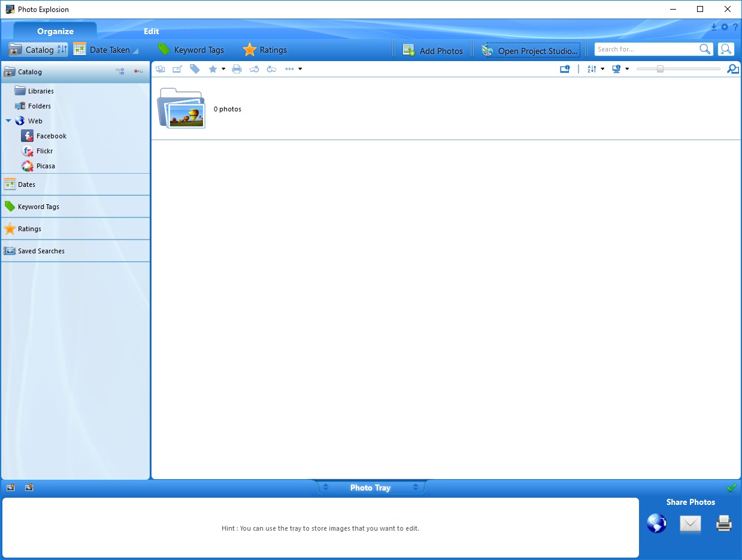The height and width of the screenshot is (560, 742).
Task: Collapse the Web tree node
Action: click(8, 121)
